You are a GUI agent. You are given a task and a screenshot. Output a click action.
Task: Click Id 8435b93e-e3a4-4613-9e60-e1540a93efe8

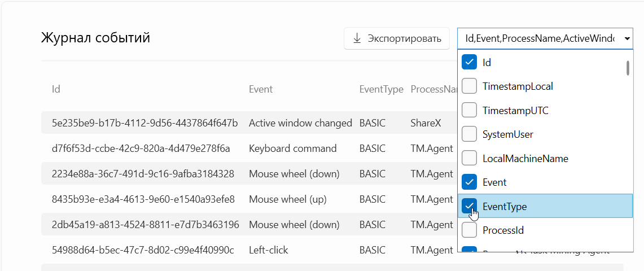[143, 199]
